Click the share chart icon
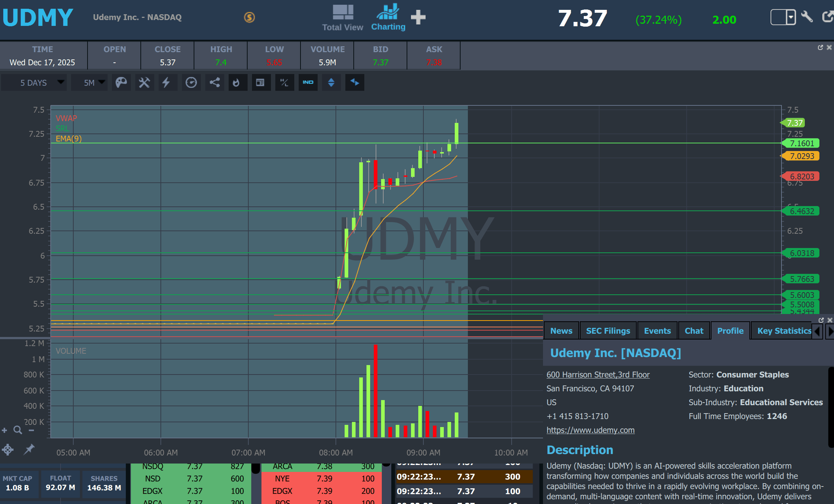Screen dimensions: 834x504 coord(215,82)
